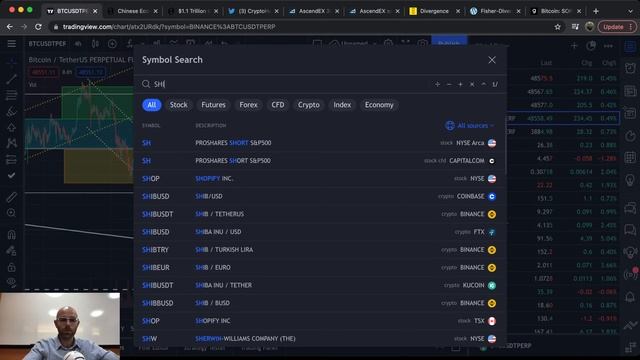Select the CFD filter chip

(x=278, y=105)
